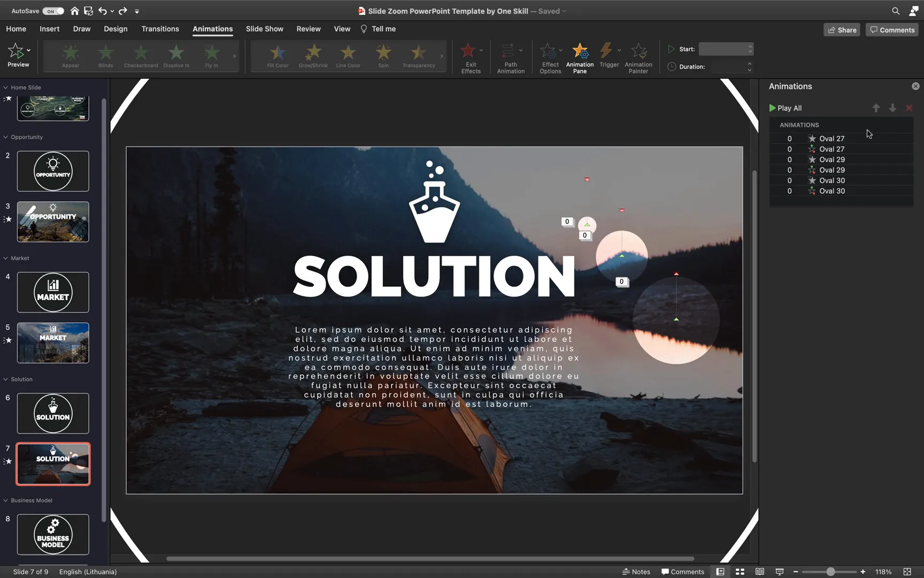Viewport: 924px width, 578px height.
Task: Collapse the Home Slide section
Action: coord(5,87)
